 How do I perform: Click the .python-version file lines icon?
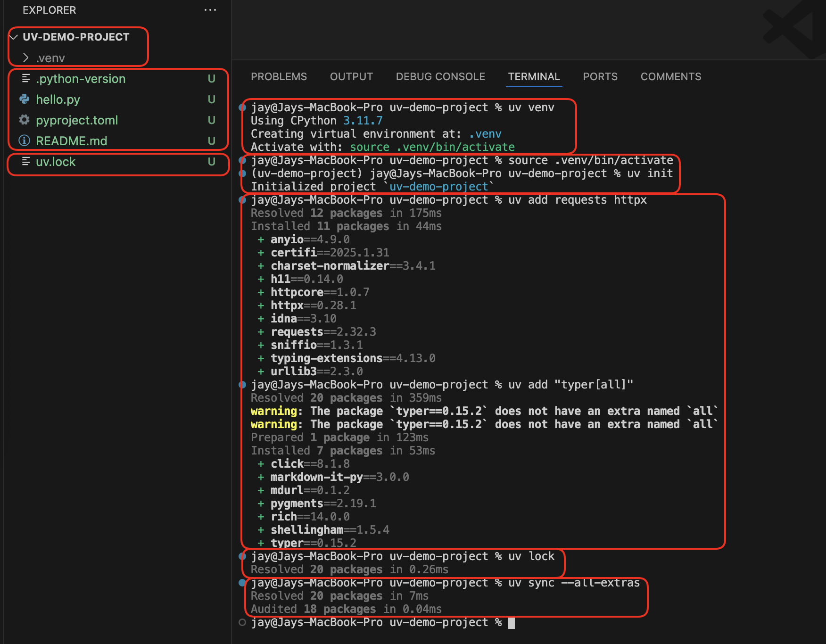26,79
